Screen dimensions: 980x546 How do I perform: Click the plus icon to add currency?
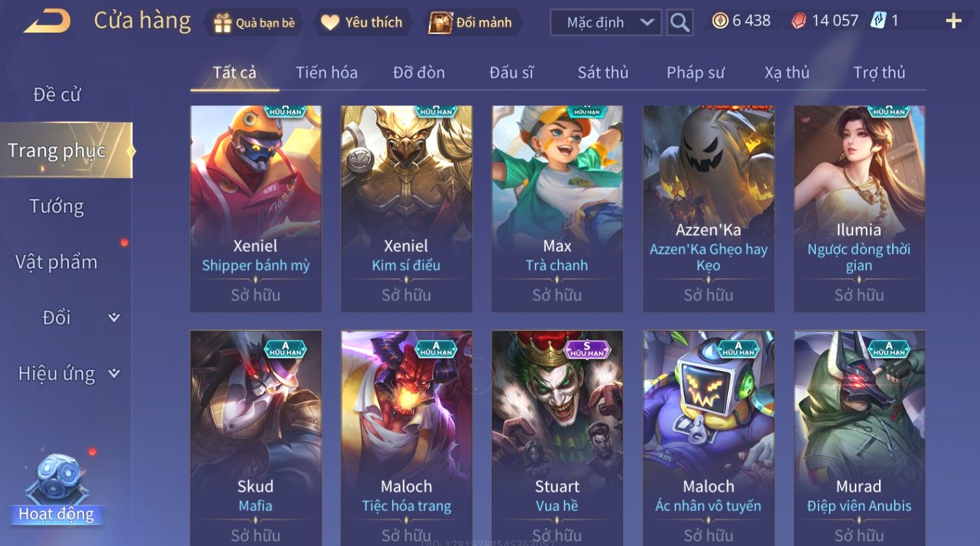[953, 21]
